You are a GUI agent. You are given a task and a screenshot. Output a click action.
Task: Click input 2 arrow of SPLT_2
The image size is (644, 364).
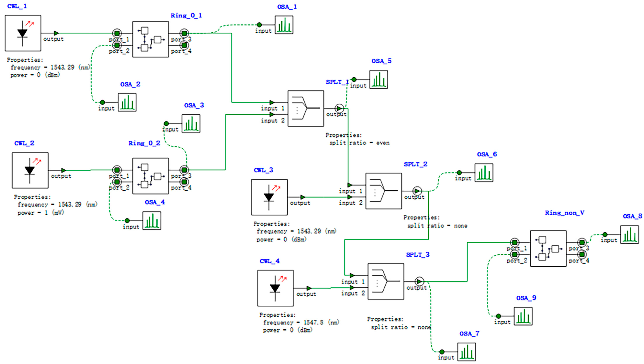[350, 197]
